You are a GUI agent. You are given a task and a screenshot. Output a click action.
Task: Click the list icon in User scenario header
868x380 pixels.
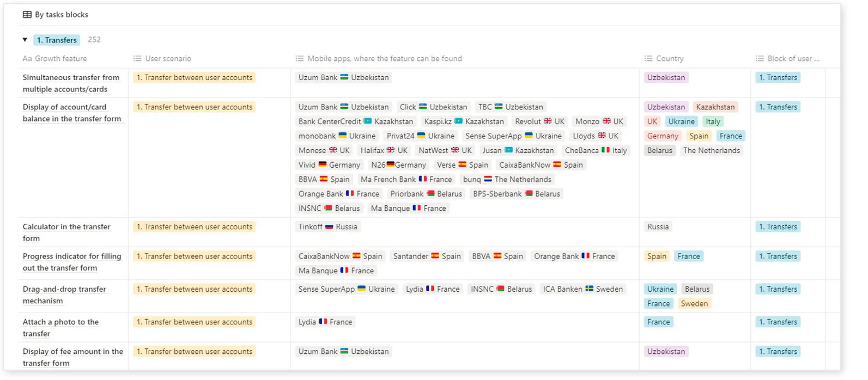(137, 58)
